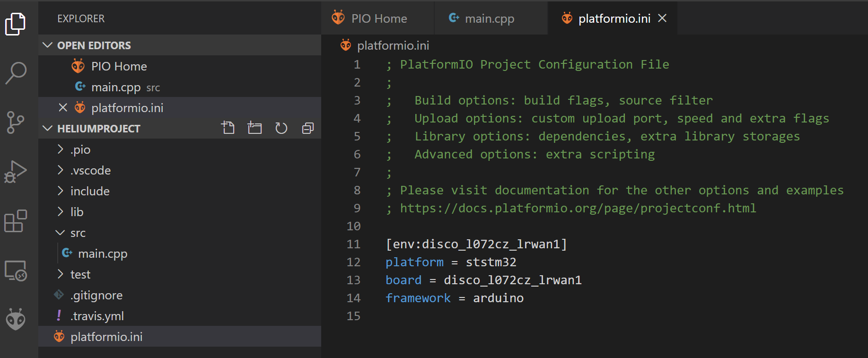
Task: Collapse all folders in explorer
Action: click(308, 128)
